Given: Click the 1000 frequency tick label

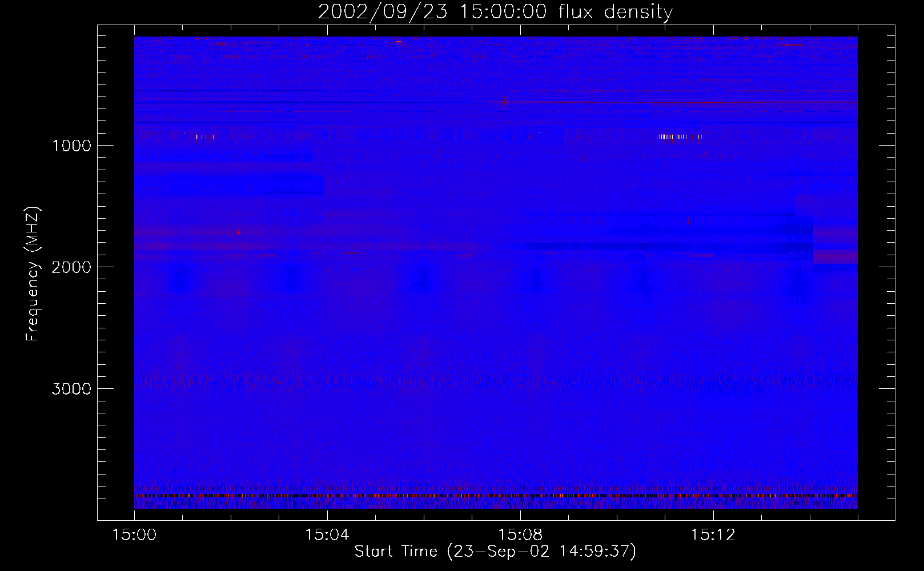Looking at the screenshot, I should 71,146.
